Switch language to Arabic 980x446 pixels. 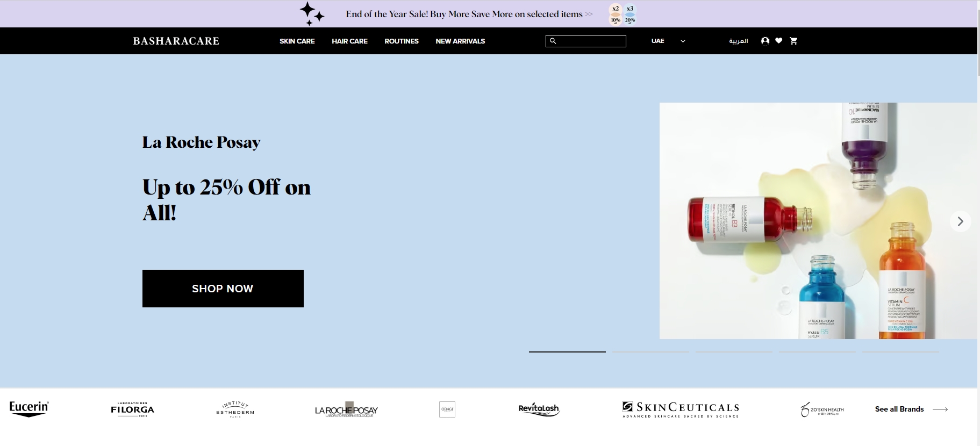739,41
